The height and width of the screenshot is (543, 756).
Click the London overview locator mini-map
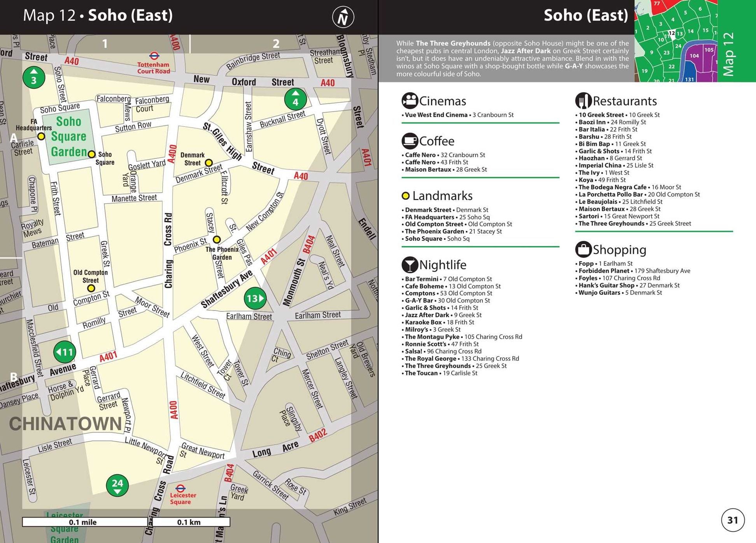[675, 41]
